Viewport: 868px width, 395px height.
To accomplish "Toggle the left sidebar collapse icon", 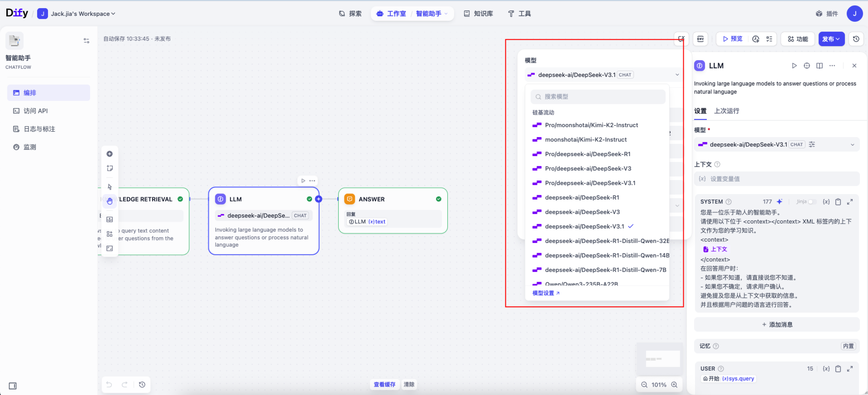I will click(x=13, y=386).
